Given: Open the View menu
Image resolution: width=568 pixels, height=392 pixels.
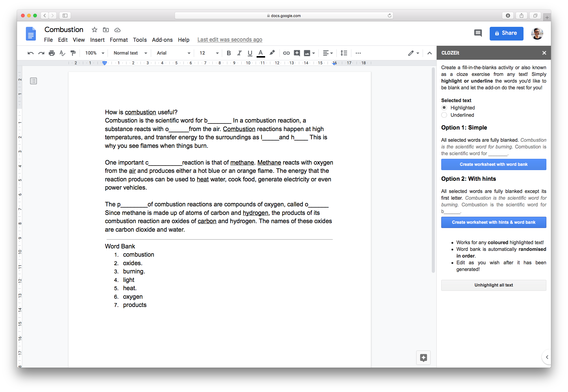Looking at the screenshot, I should click(x=79, y=40).
